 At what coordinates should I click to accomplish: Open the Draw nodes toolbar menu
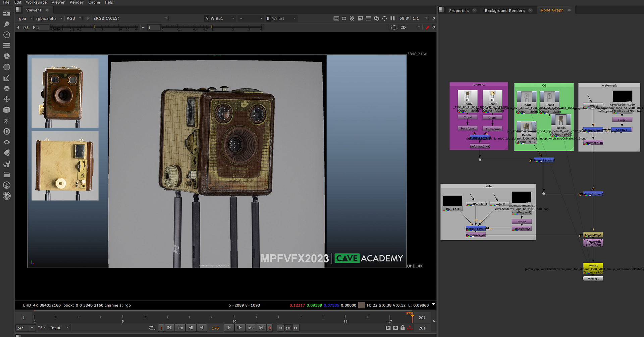coord(7,24)
